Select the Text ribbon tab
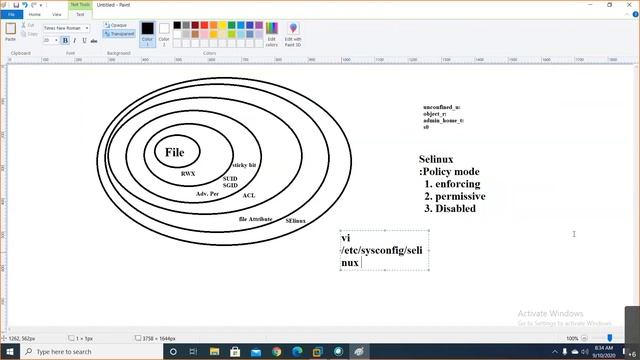Image resolution: width=640 pixels, height=360 pixels. tap(80, 14)
